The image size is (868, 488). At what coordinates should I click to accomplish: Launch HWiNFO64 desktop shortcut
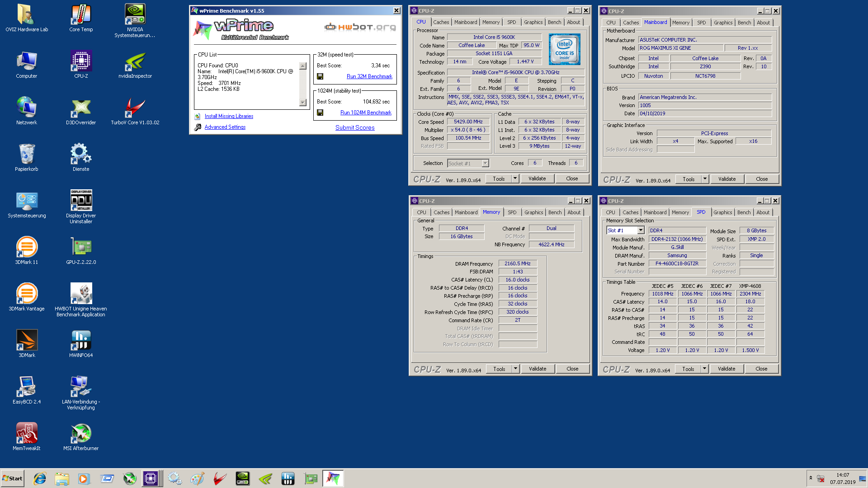[x=81, y=344]
